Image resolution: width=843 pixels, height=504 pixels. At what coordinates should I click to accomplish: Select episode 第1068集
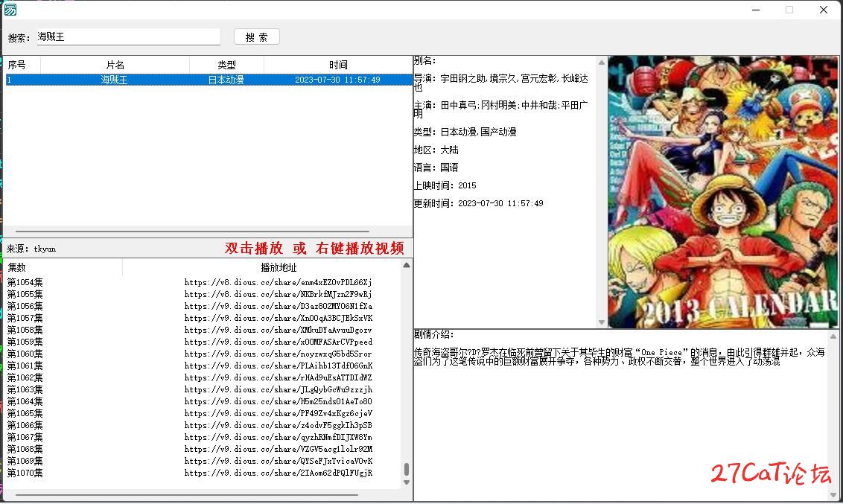(25, 449)
